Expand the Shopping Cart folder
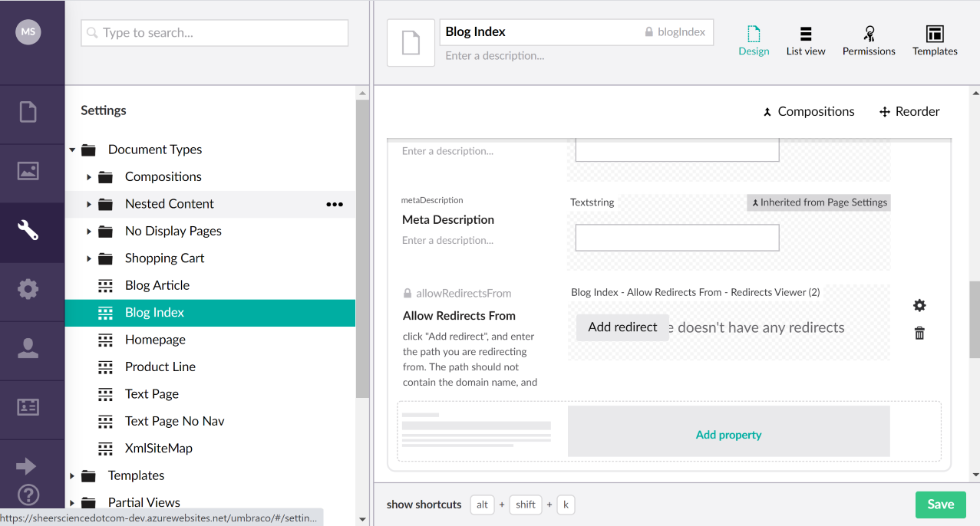This screenshot has width=980, height=526. (89, 258)
